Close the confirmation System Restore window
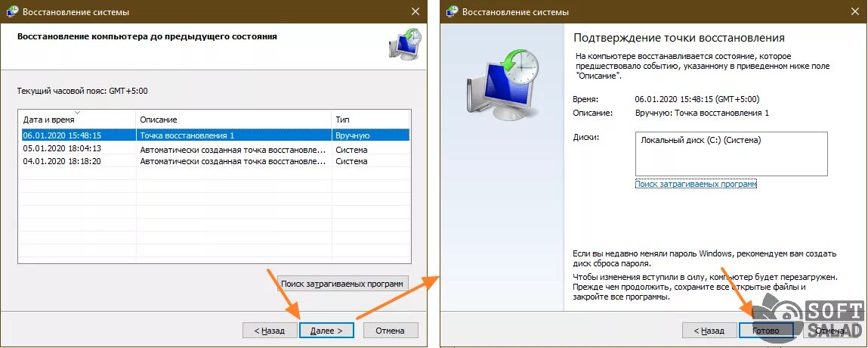Screen dimensions: 868x348 coord(856,11)
